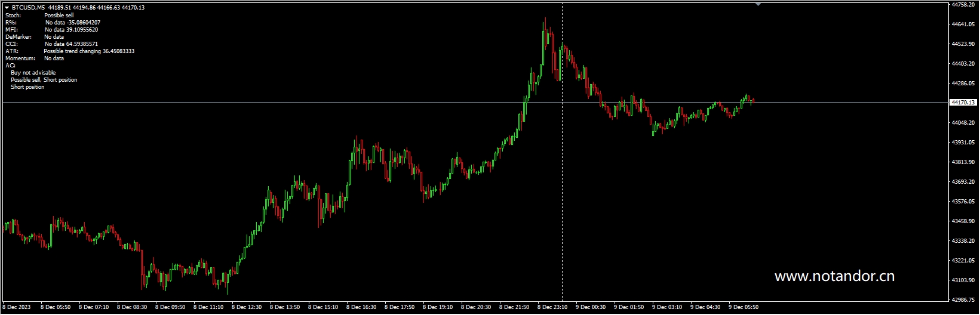Click the 44286.00 price axis label
This screenshot has width=980, height=315.
coord(963,83)
